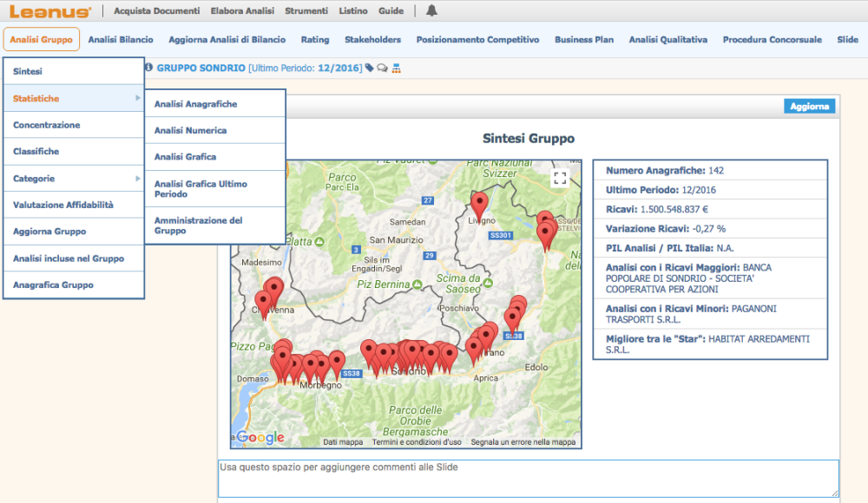This screenshot has width=868, height=503.
Task: Open the Strumenti menu
Action: (x=306, y=10)
